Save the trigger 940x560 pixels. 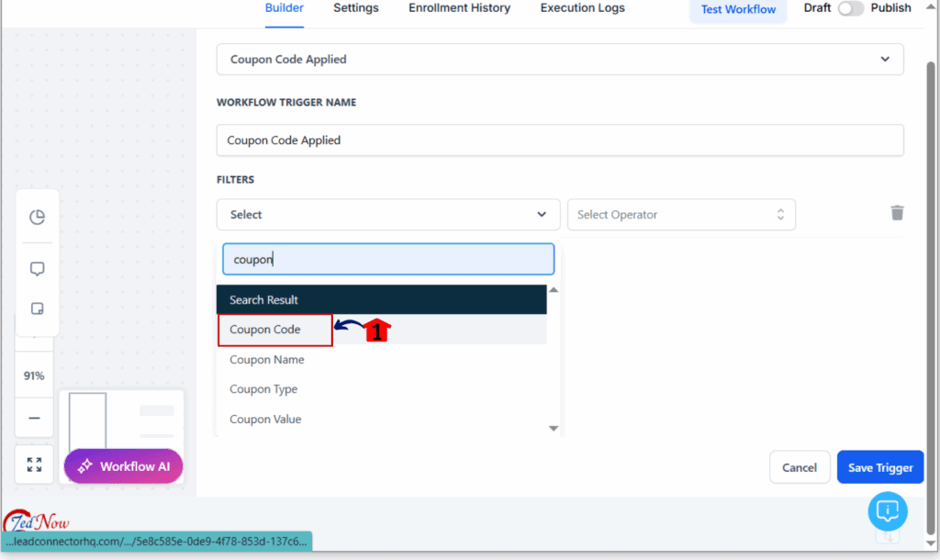point(880,467)
